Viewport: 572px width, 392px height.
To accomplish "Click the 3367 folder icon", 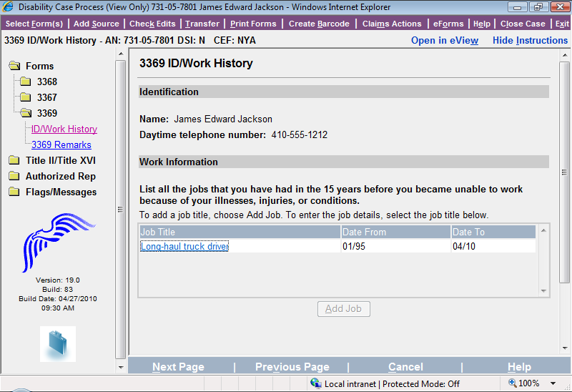I will point(25,97).
